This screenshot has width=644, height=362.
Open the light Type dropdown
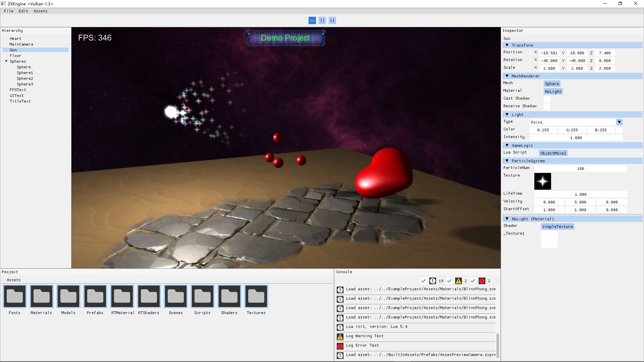(619, 122)
